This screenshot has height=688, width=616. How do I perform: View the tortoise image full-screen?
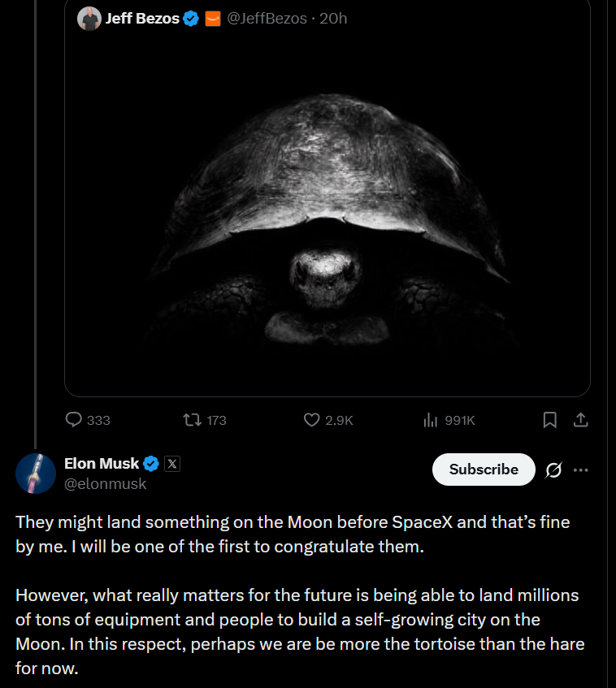point(326,215)
